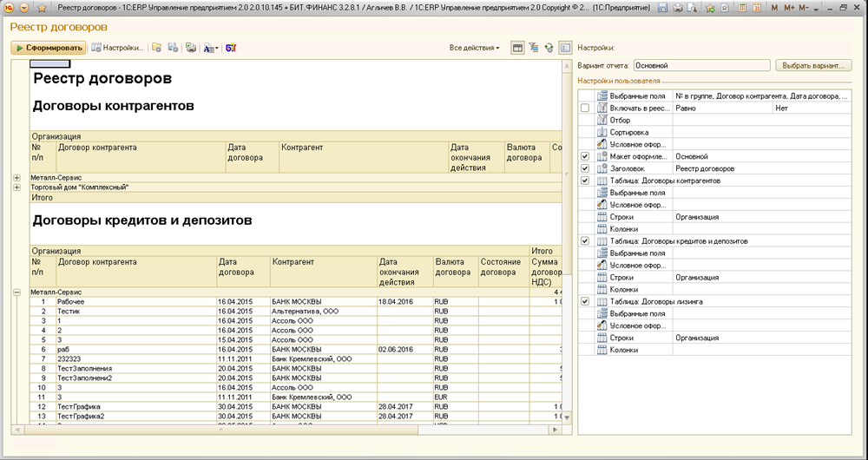Click the print preview icon in title bar

[x=692, y=8]
